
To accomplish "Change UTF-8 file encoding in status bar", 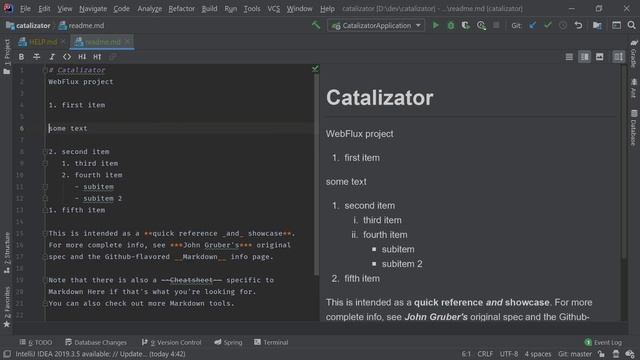I will pos(509,354).
